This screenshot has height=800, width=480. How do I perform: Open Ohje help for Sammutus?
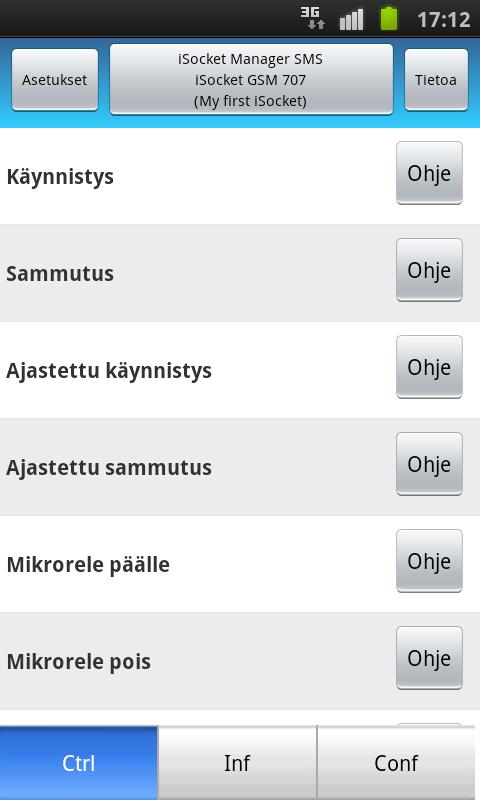(430, 270)
